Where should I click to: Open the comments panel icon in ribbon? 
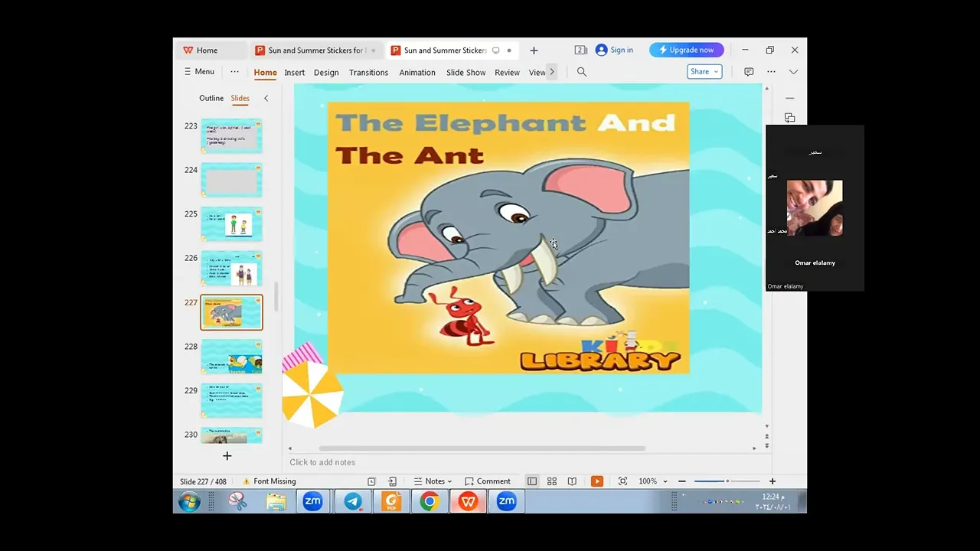click(x=749, y=72)
